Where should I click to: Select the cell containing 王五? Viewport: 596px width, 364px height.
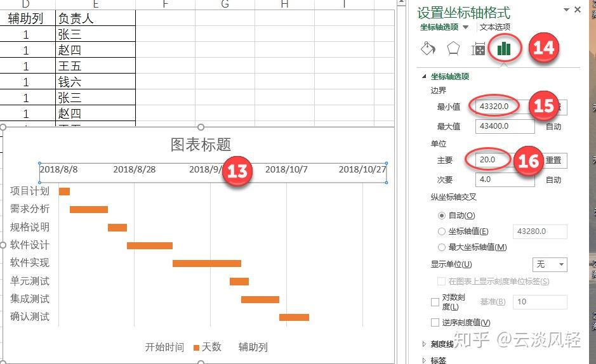point(95,66)
